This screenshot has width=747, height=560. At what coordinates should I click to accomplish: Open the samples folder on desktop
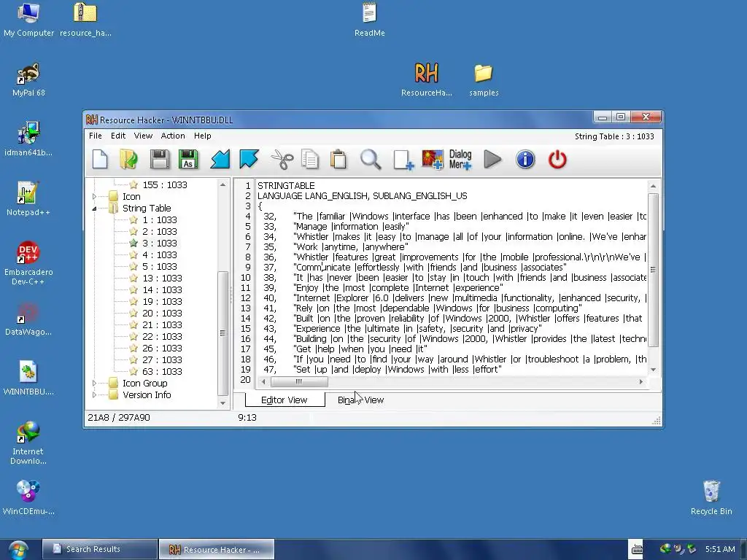coord(484,79)
